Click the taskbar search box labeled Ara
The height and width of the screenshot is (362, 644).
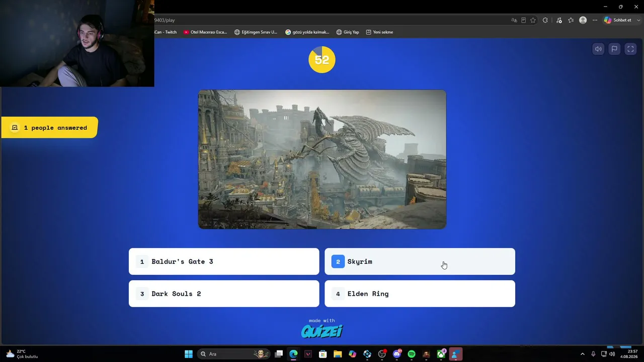click(233, 354)
